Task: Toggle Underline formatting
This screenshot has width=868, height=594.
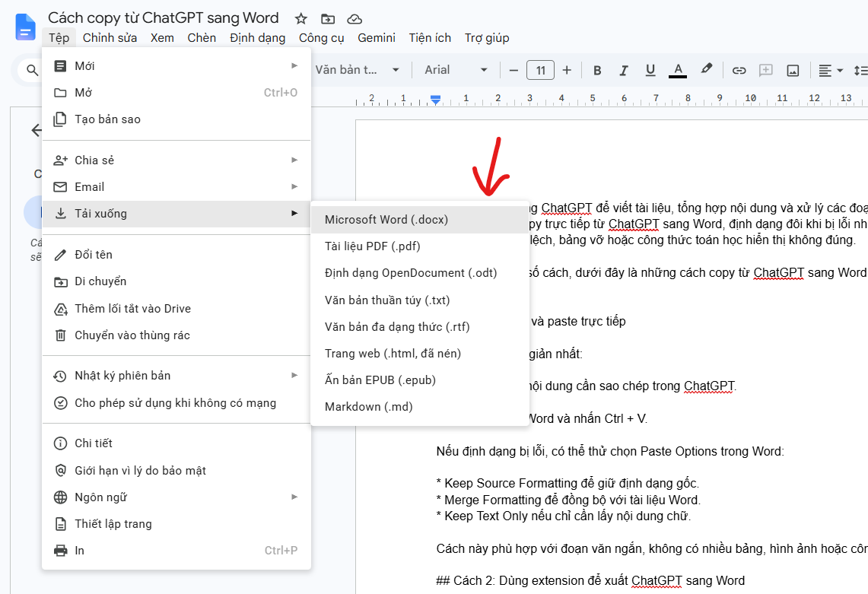Action: [650, 70]
